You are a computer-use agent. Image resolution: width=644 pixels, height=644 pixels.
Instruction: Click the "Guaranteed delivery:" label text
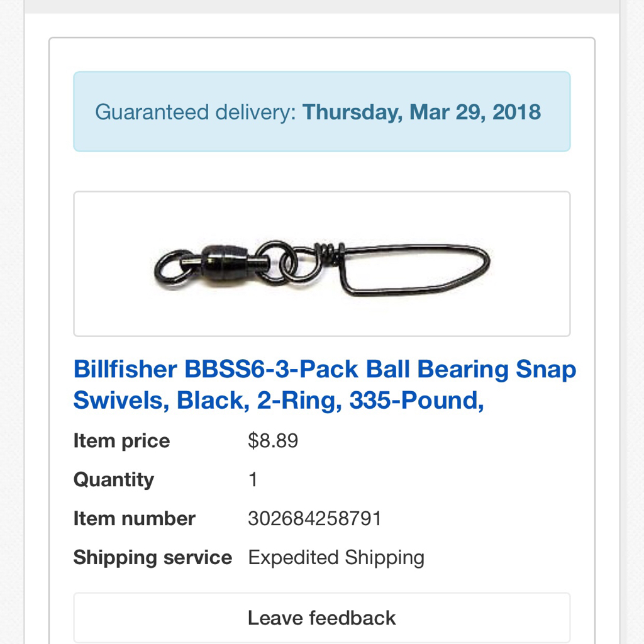click(x=195, y=112)
